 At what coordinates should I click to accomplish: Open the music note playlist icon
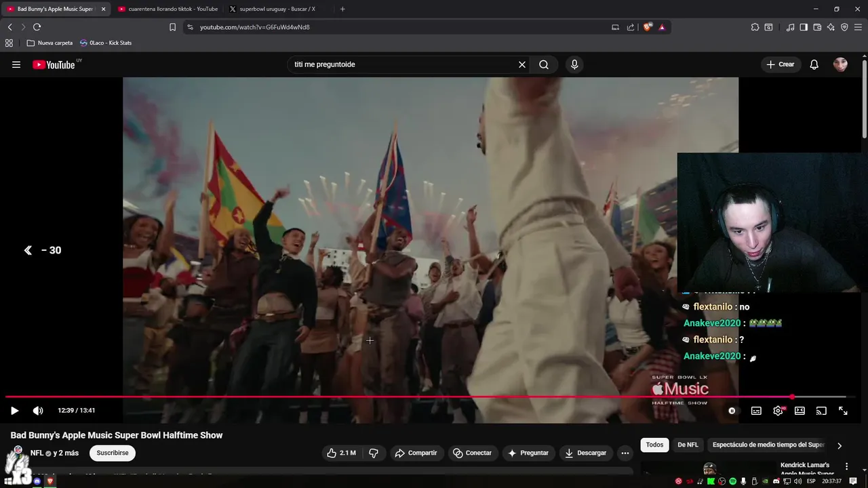coord(790,27)
